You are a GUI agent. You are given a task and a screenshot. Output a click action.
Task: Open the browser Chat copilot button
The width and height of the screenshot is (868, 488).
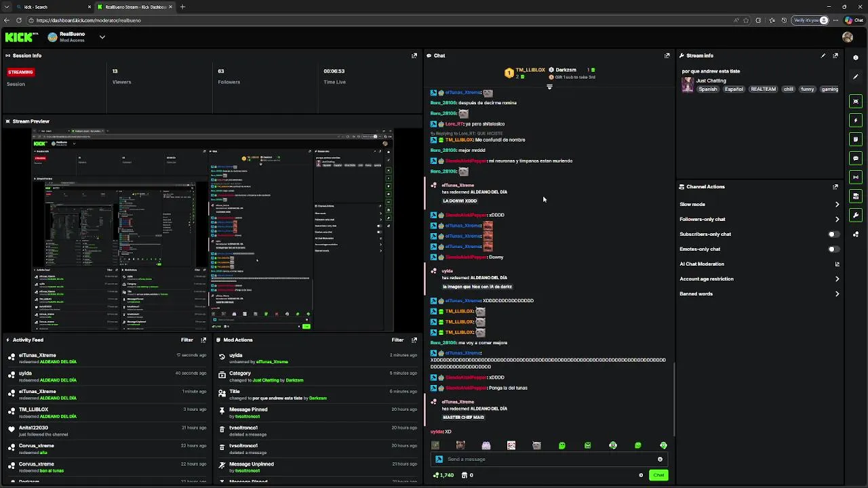(x=853, y=20)
